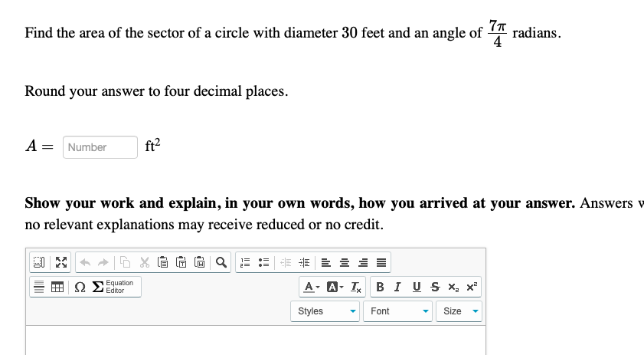The width and height of the screenshot is (644, 355).
Task: Click the Copy icon
Action: tap(126, 262)
